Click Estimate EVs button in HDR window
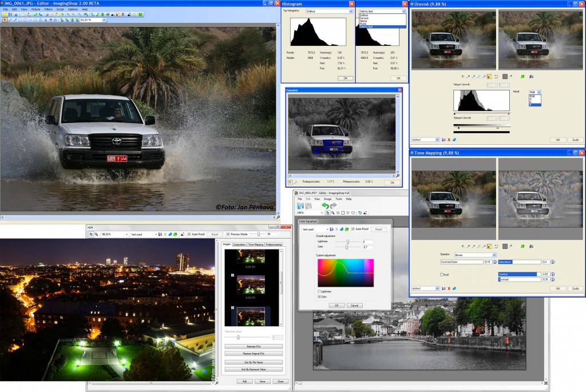The height and width of the screenshot is (392, 586). click(254, 346)
